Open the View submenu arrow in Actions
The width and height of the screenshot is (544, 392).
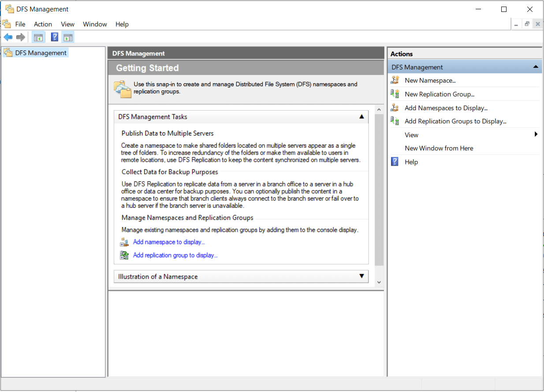tap(536, 134)
